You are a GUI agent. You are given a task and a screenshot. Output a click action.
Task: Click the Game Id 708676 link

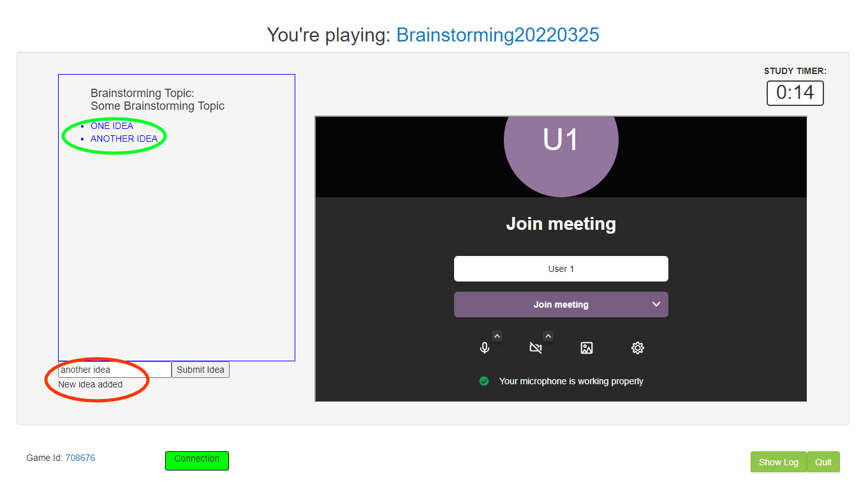(80, 458)
